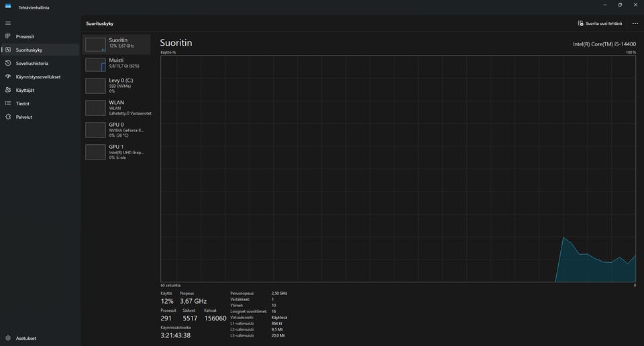Click the Loogiset suorittimet value 16
644x346 pixels.
point(274,312)
